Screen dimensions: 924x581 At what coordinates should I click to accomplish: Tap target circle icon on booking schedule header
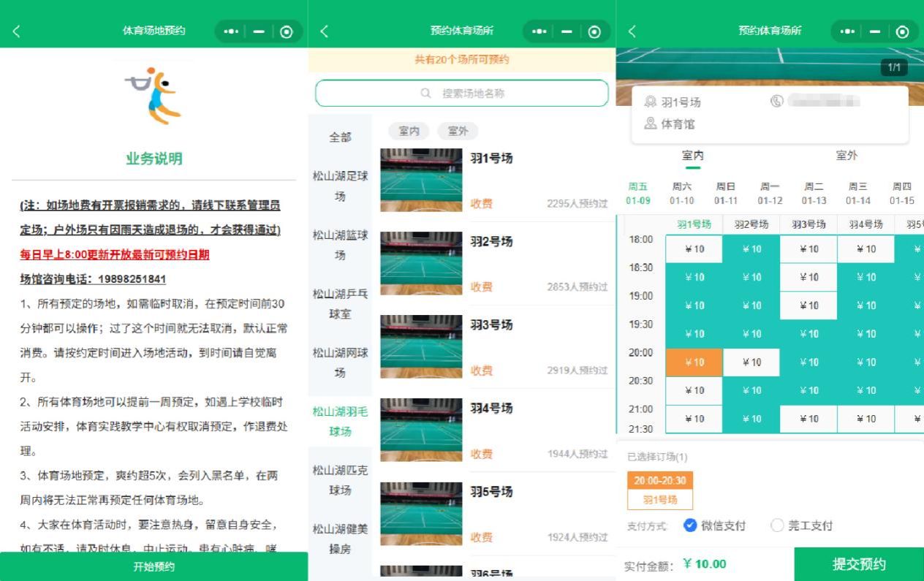coord(903,31)
